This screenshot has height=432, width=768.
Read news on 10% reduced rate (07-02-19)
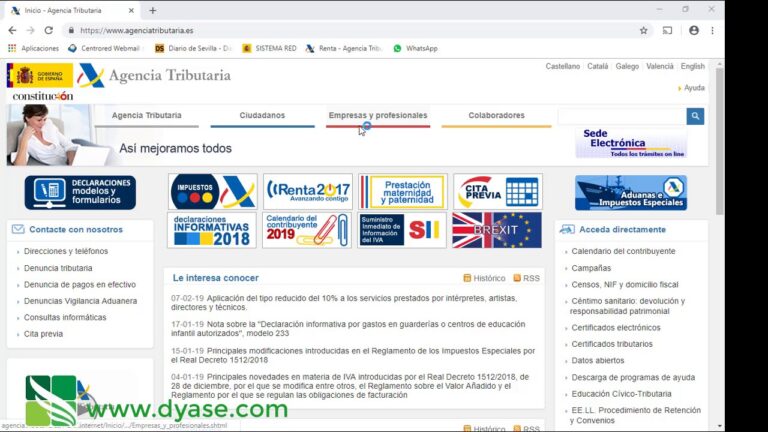(x=344, y=303)
